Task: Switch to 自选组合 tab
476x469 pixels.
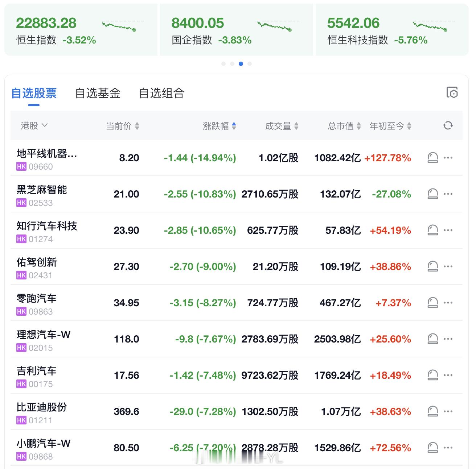Action: tap(161, 93)
